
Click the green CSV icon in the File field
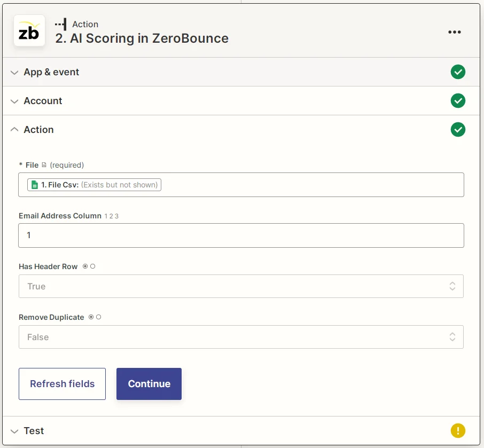click(35, 184)
